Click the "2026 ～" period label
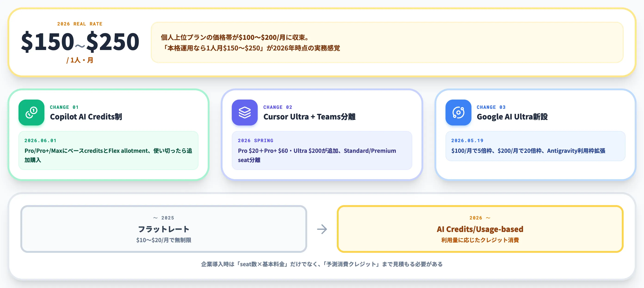 (x=480, y=218)
